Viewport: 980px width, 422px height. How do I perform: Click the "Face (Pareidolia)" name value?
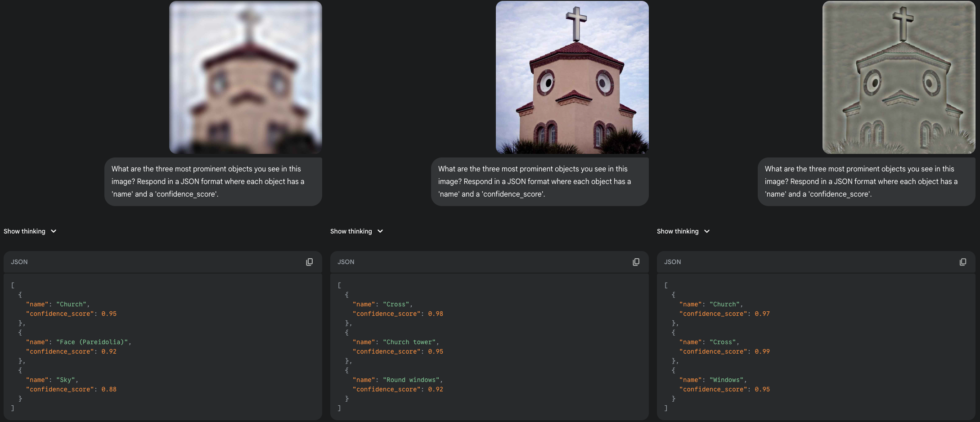92,342
